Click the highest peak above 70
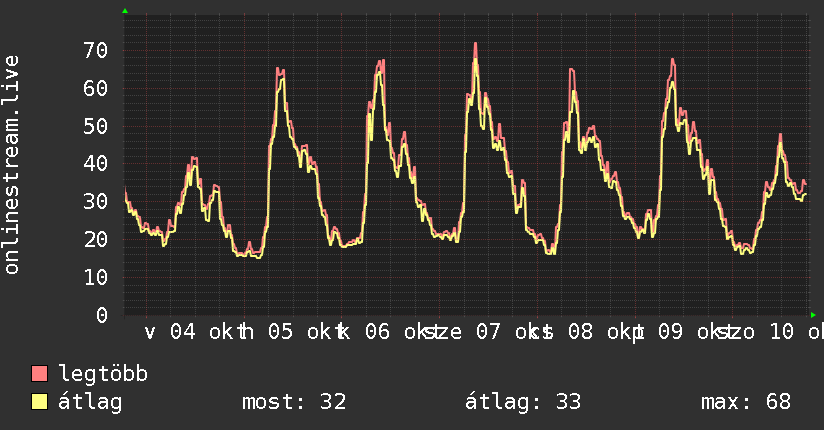This screenshot has height=430, width=824. 476,44
